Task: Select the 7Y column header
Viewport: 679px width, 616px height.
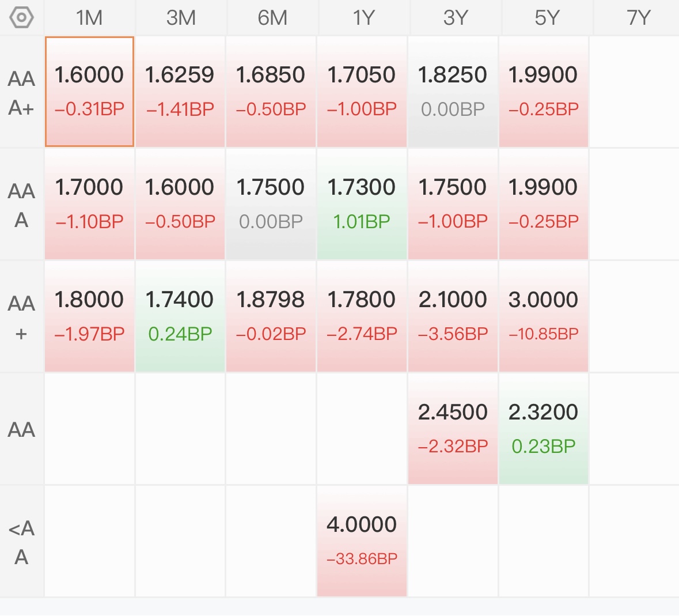Action: pyautogui.click(x=638, y=18)
